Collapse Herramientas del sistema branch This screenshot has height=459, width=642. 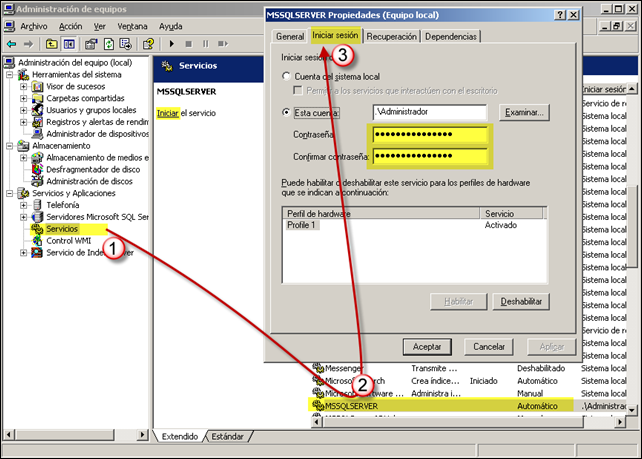point(9,75)
